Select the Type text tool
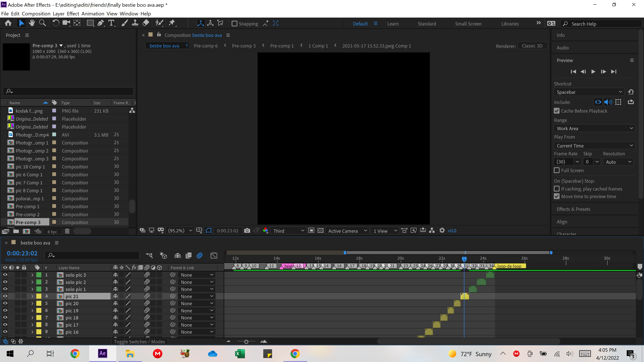 [x=111, y=23]
